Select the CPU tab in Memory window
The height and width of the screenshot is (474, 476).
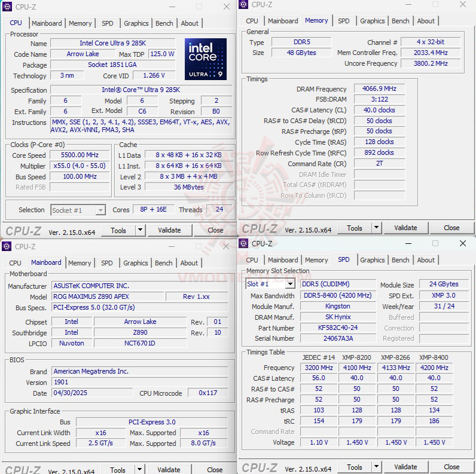coord(252,21)
